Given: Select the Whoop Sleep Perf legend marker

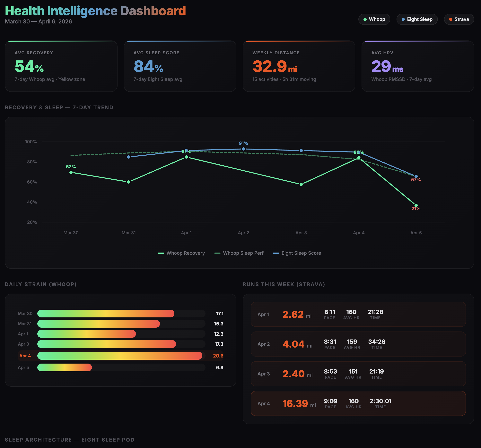Looking at the screenshot, I should pyautogui.click(x=217, y=253).
